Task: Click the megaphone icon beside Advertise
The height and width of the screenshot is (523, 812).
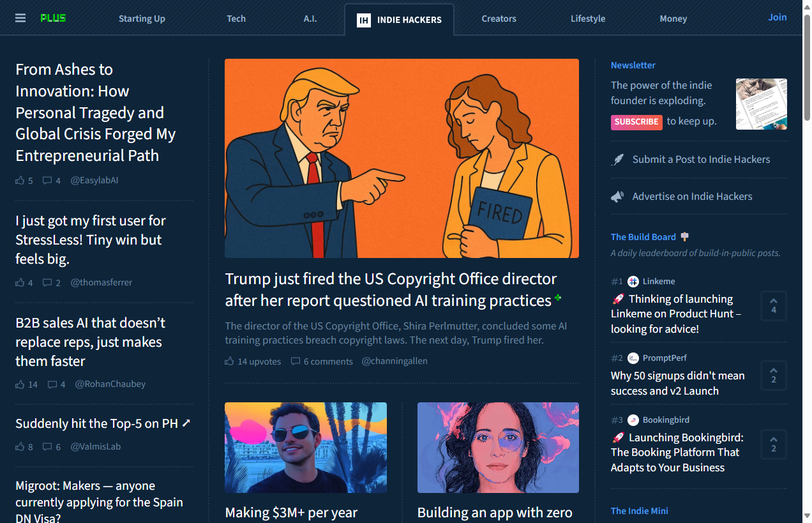Action: (x=617, y=197)
